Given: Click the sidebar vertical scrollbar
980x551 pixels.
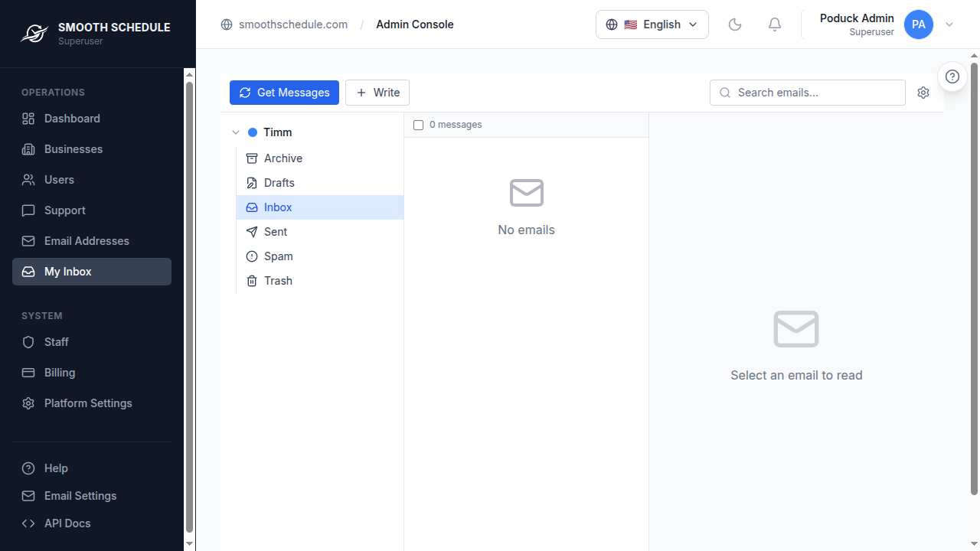Looking at the screenshot, I should tap(190, 306).
